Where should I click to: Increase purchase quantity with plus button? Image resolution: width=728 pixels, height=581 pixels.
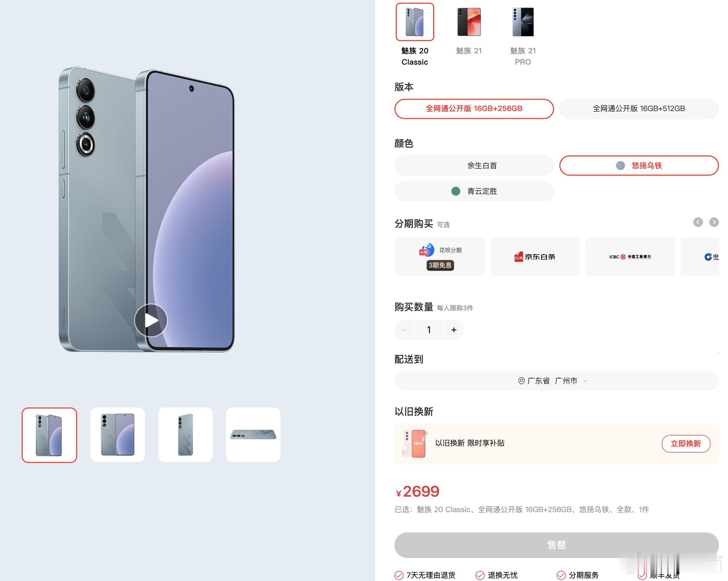click(x=454, y=330)
